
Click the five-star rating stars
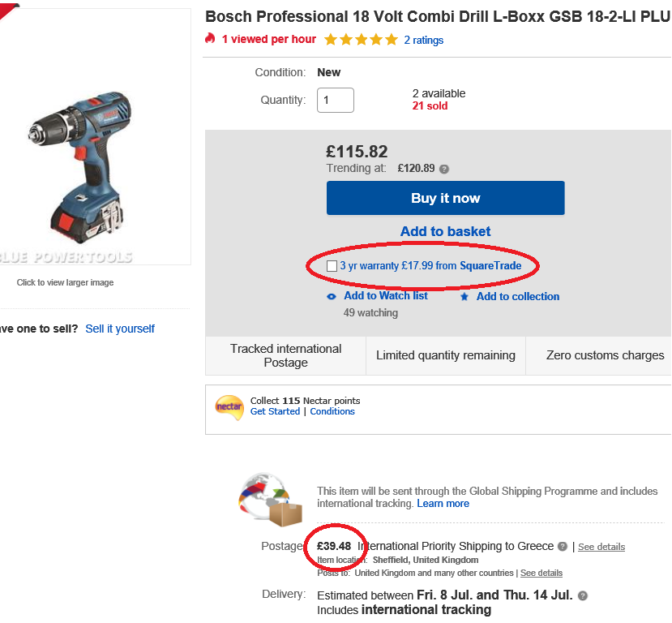click(360, 39)
